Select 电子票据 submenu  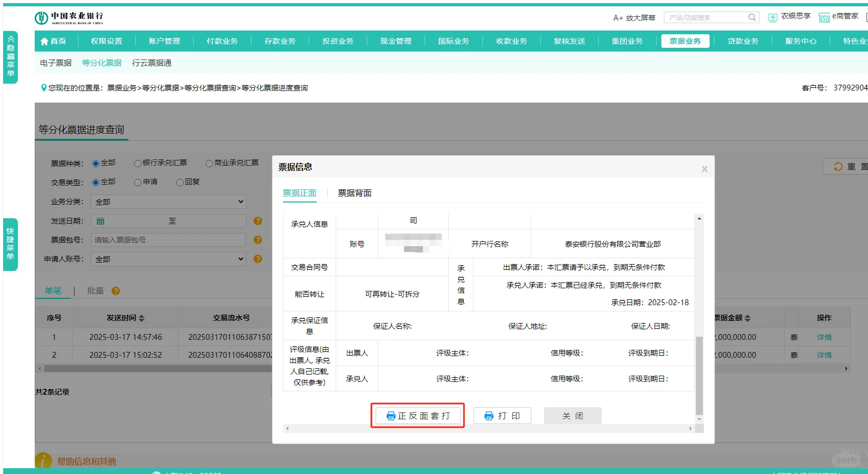(x=56, y=63)
